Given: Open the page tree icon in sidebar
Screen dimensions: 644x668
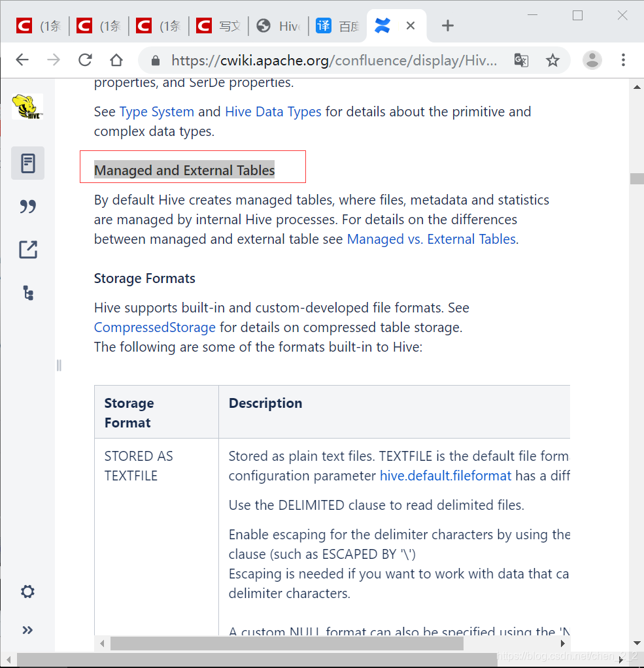Looking at the screenshot, I should (x=28, y=293).
